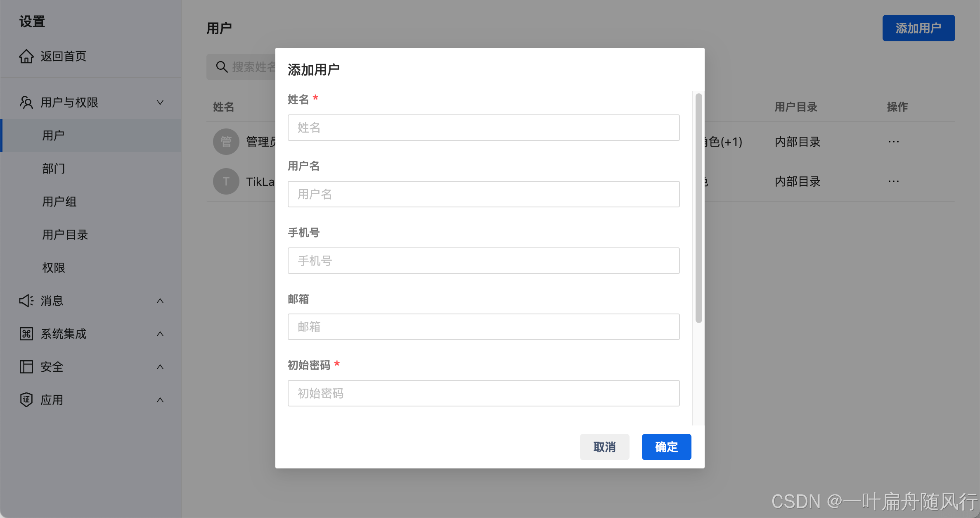Click the 操作 column header

tap(897, 107)
